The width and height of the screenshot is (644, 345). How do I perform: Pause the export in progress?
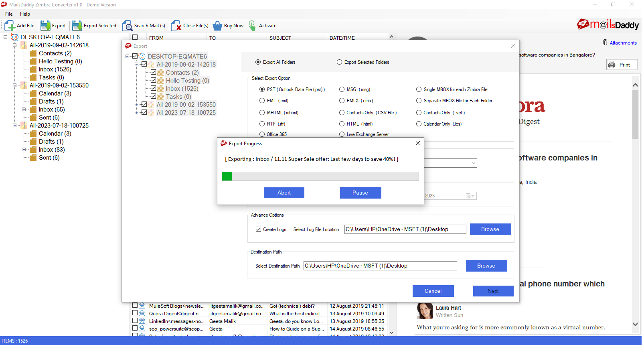(x=360, y=193)
